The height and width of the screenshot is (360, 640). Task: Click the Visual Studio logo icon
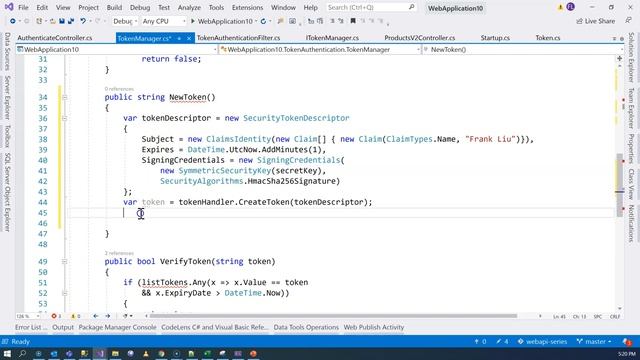[x=9, y=7]
